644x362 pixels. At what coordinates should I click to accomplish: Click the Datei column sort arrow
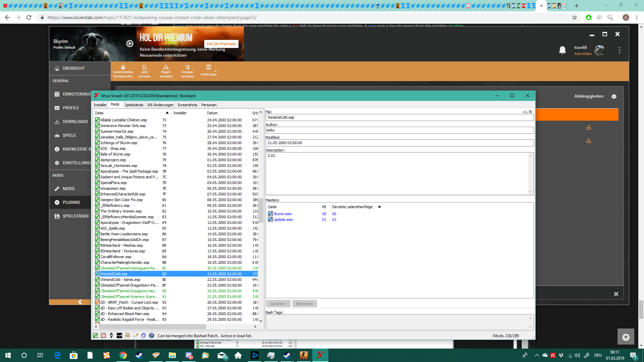[167, 113]
